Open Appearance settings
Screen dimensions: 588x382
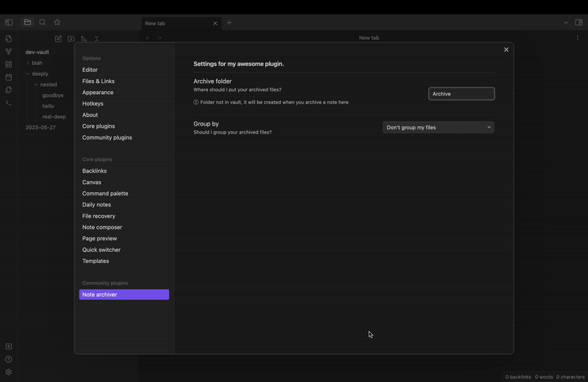[98, 93]
